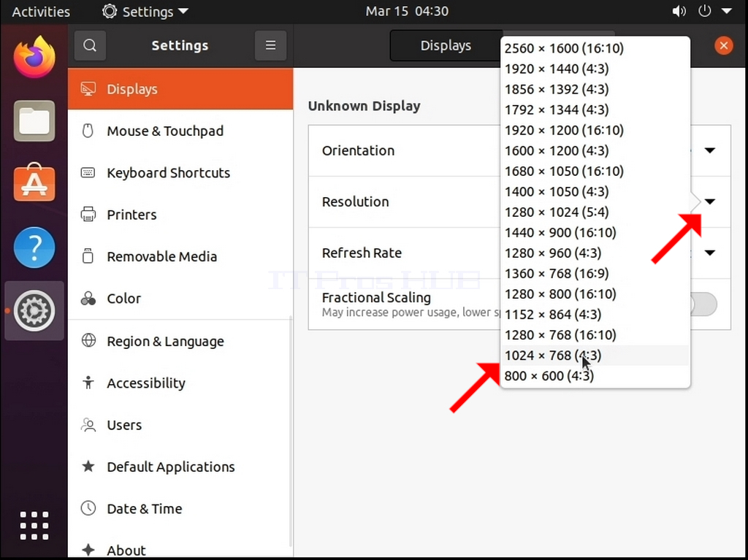Viewport: 748px width, 560px height.
Task: Select 1920 × 1440 (4:3) resolution
Action: click(x=595, y=69)
